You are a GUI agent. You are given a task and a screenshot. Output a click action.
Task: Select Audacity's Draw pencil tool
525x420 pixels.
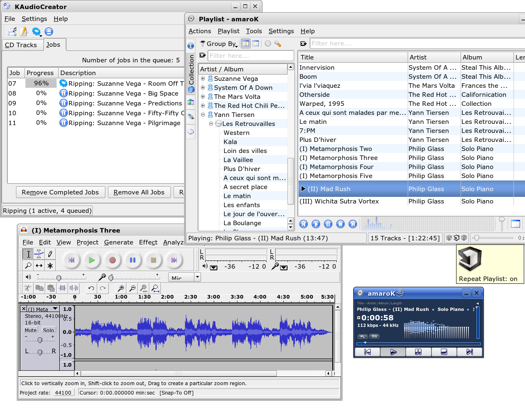pyautogui.click(x=50, y=254)
